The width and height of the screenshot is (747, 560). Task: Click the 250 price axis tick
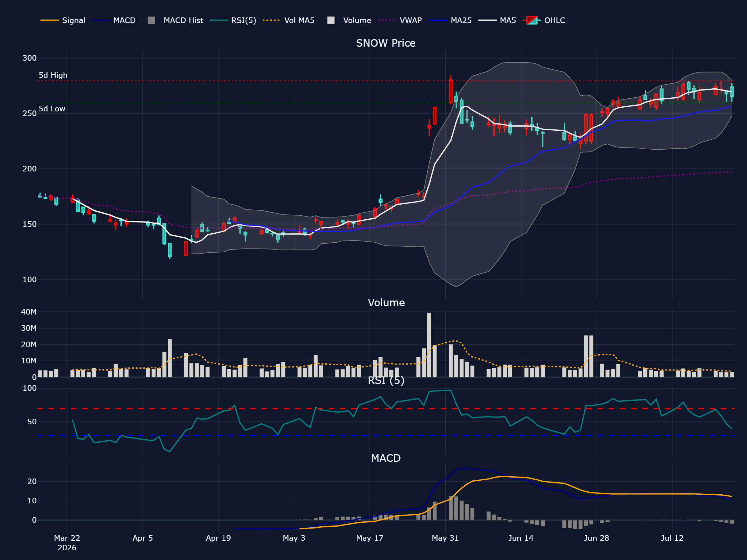point(30,114)
